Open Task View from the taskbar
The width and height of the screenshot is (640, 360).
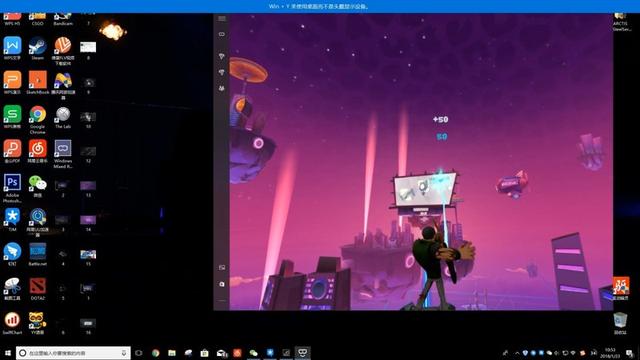[139, 353]
